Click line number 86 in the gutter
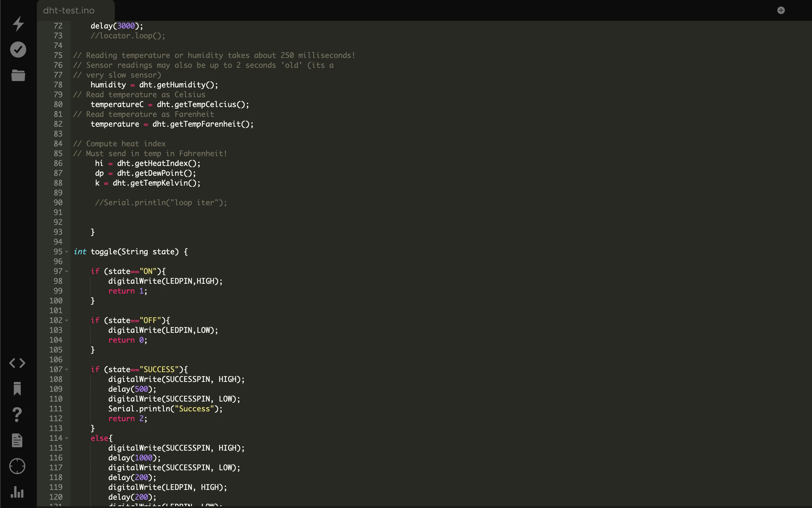 coord(58,163)
